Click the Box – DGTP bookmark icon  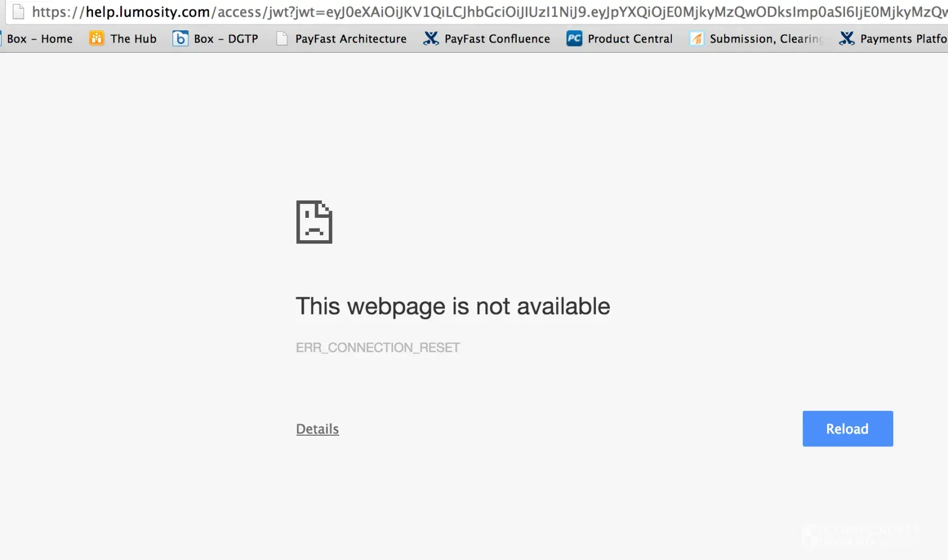point(180,38)
